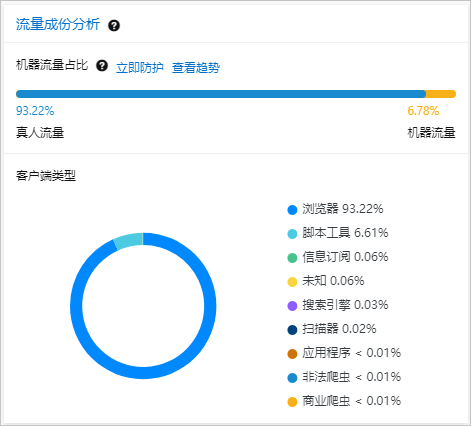Select legend text 脚本工具 6.61%
Image resolution: width=471 pixels, height=426 pixels.
click(x=345, y=233)
